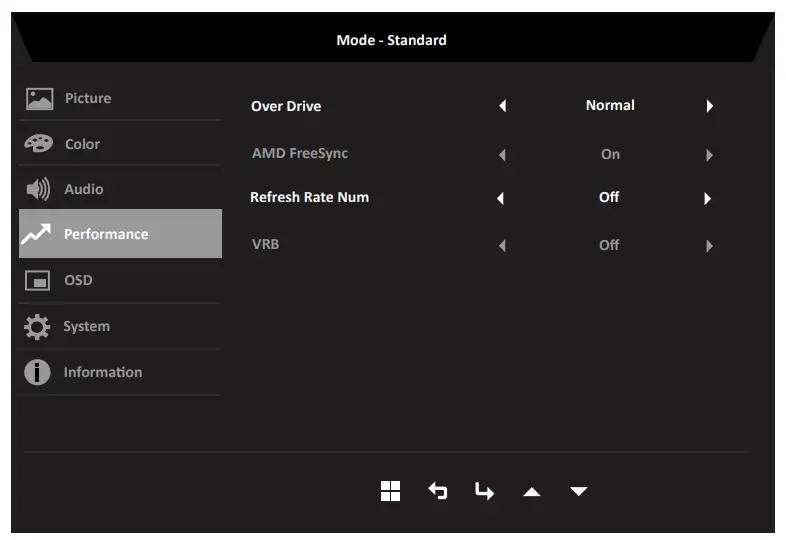
Task: Select the Performance menu section
Action: (x=120, y=234)
